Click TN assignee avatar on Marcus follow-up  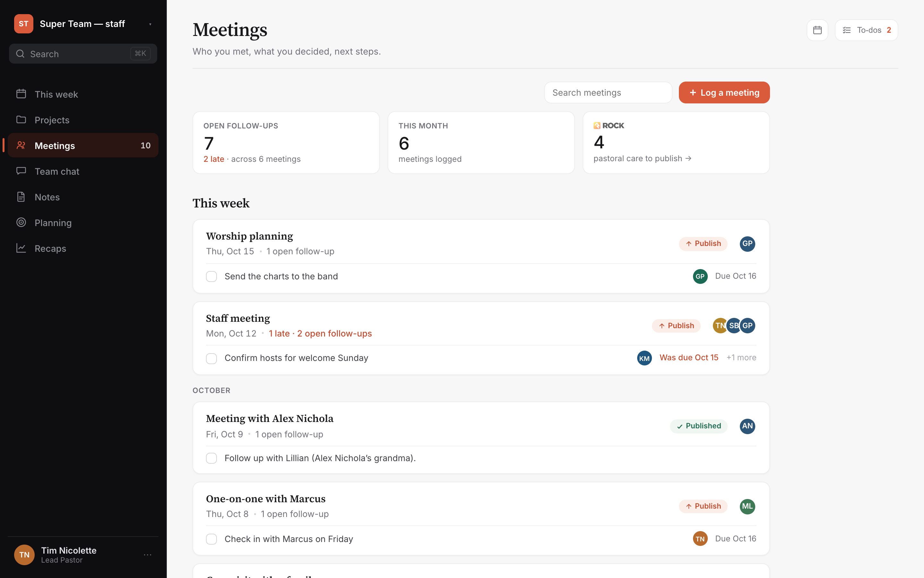(700, 539)
